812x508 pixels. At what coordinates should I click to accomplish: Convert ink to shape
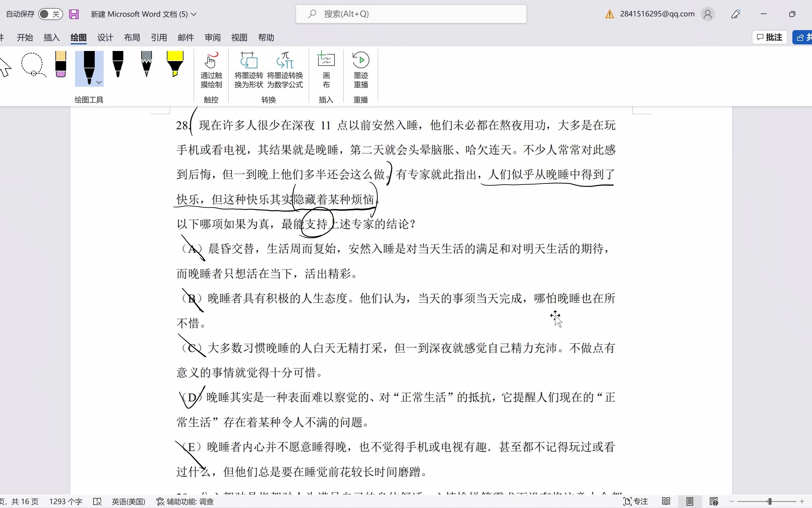pos(249,70)
